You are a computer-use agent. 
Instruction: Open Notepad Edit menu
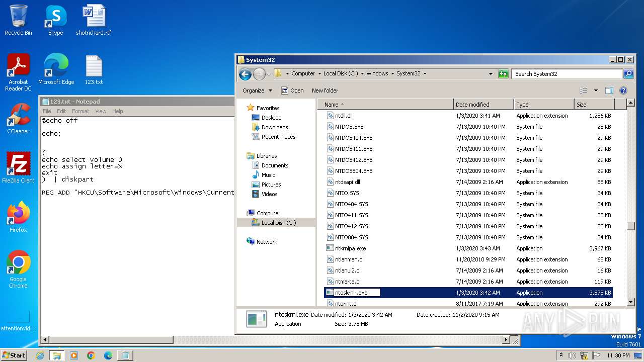pos(61,111)
